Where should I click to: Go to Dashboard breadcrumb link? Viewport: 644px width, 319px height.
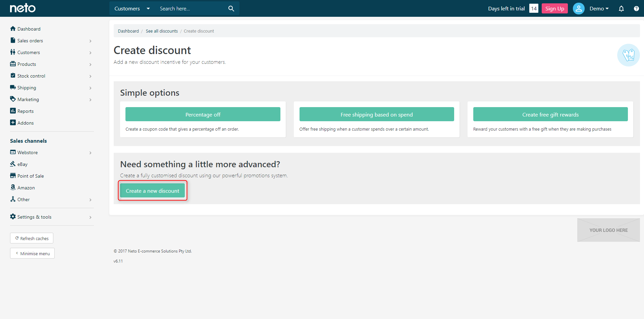(x=128, y=31)
